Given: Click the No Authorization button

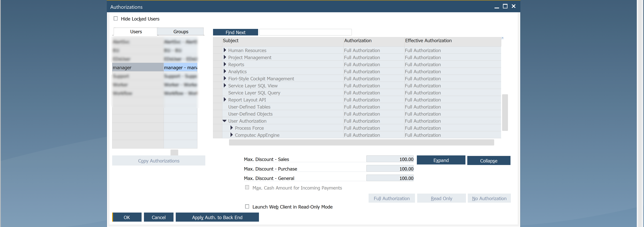Looking at the screenshot, I should [x=489, y=198].
